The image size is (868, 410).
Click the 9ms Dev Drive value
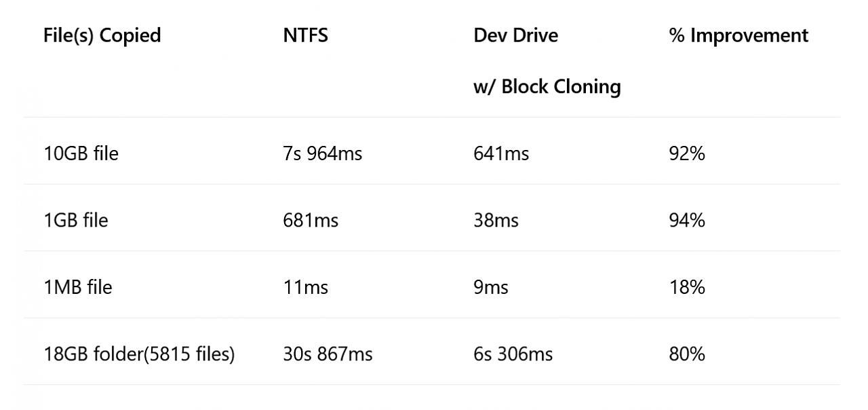491,287
